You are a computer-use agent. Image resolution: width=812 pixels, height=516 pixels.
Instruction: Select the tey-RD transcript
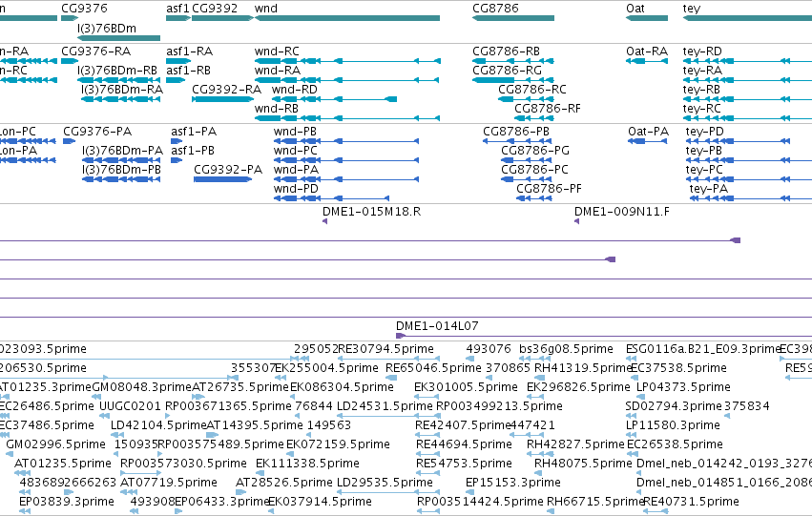pyautogui.click(x=747, y=61)
